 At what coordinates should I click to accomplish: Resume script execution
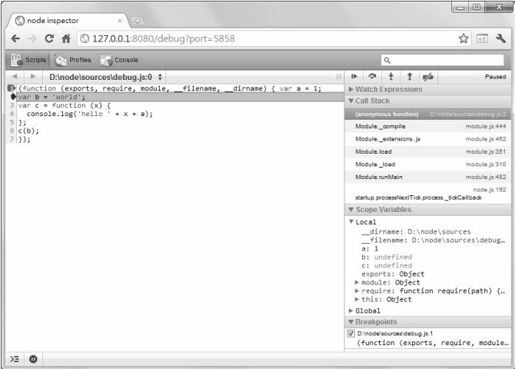(354, 77)
